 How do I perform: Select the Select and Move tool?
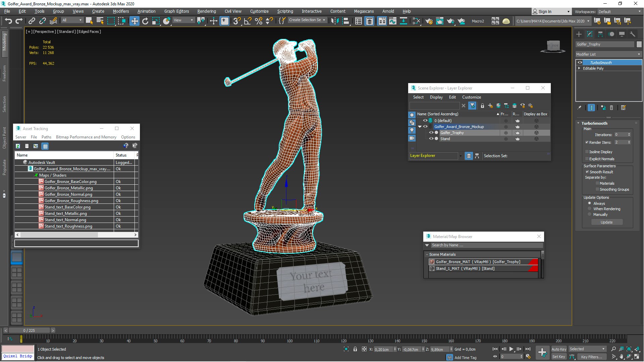pos(134,21)
